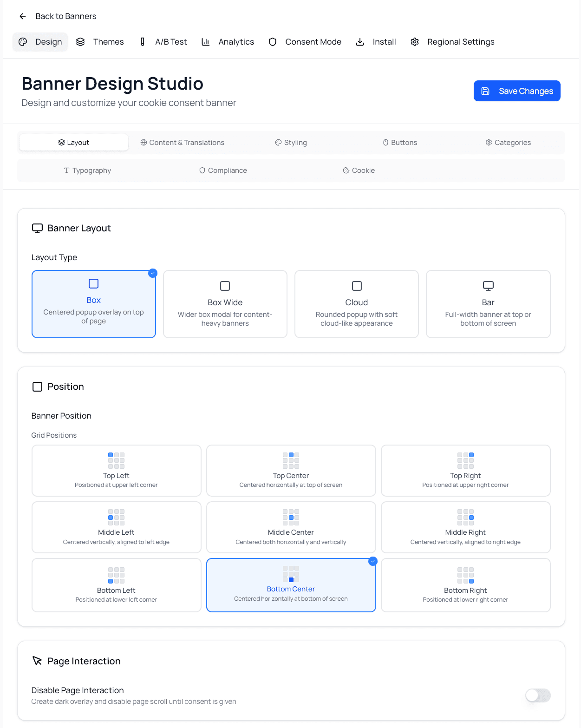The image size is (581, 728).
Task: Open the Analytics navigation item
Action: (x=228, y=42)
